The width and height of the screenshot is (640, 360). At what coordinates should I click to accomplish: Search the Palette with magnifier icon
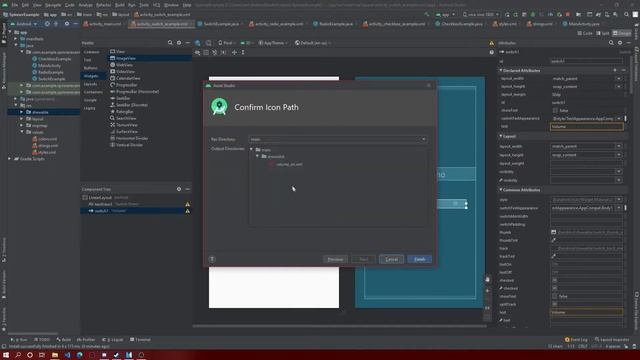(170, 42)
